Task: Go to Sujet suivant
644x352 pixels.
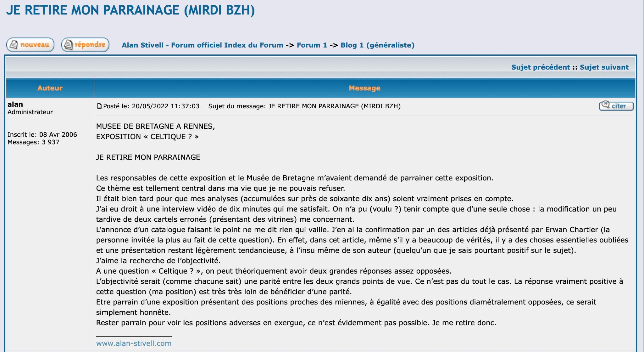Action: point(604,67)
